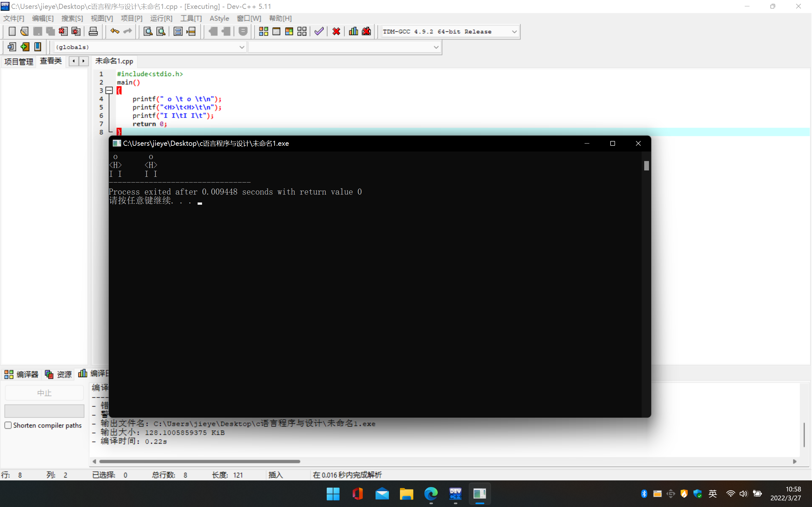Open Microsoft Edge from the taskbar
The image size is (812, 507).
coord(431,494)
